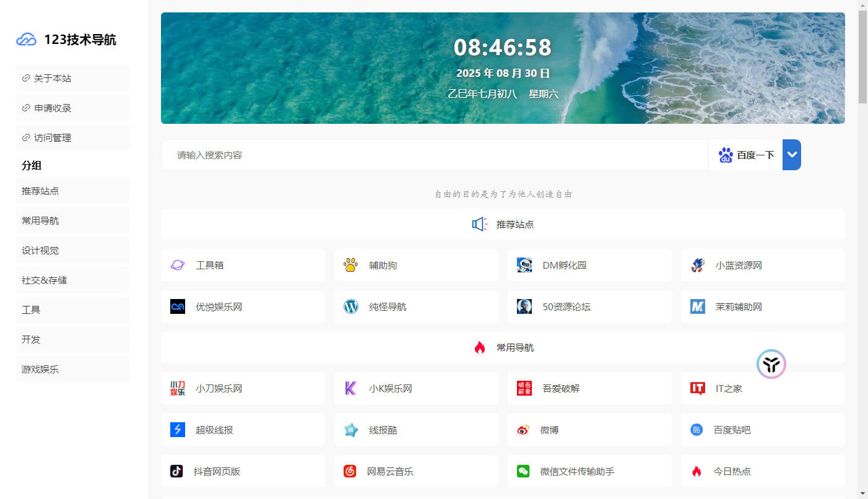Open the 百度贴吧 site card
This screenshot has width=868, height=499.
pyautogui.click(x=762, y=430)
